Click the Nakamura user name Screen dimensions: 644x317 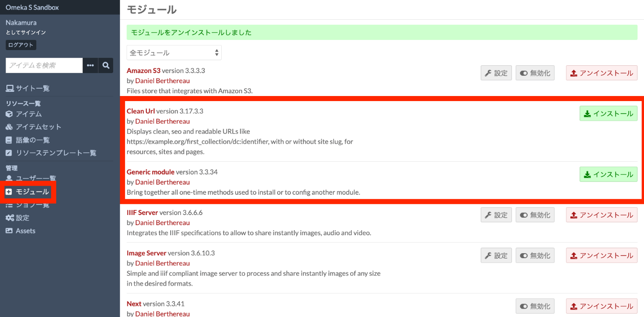point(21,23)
